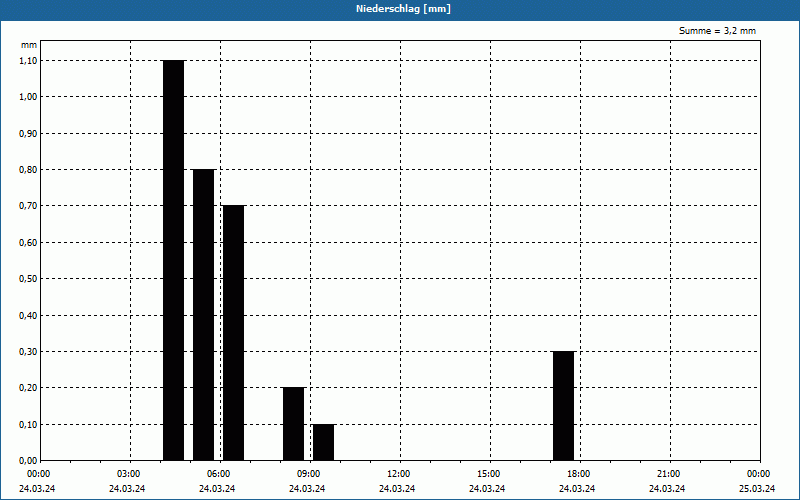
Task: Click the 15:00 time axis label
Action: [489, 474]
